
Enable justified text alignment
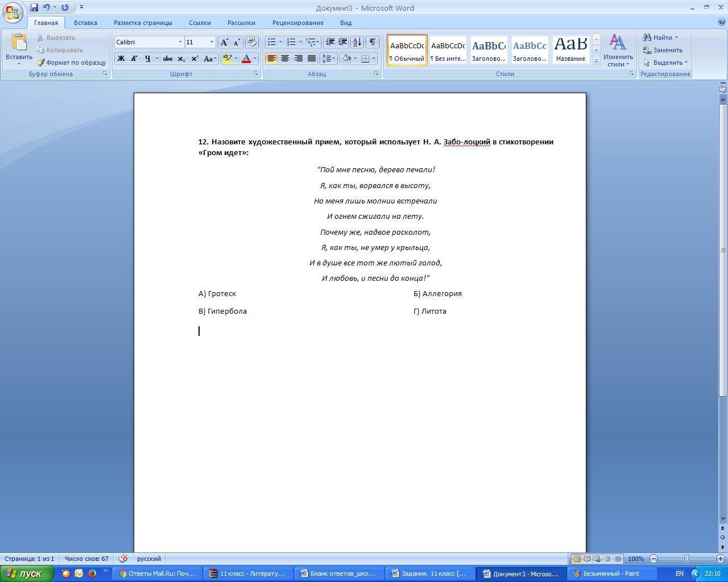(x=312, y=59)
